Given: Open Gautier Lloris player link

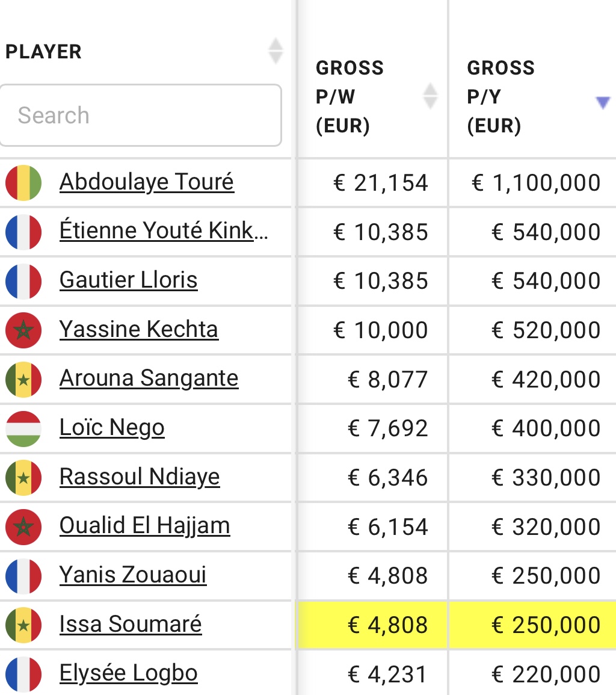Looking at the screenshot, I should pyautogui.click(x=128, y=280).
